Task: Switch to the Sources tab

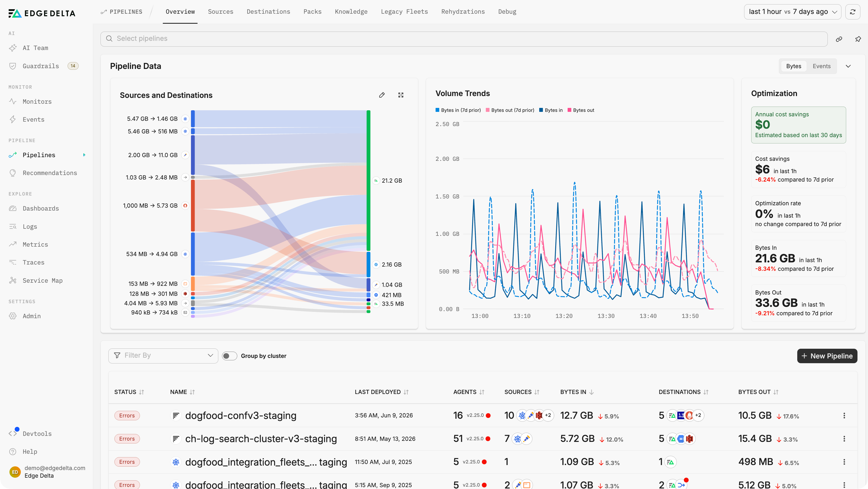Action: 220,12
